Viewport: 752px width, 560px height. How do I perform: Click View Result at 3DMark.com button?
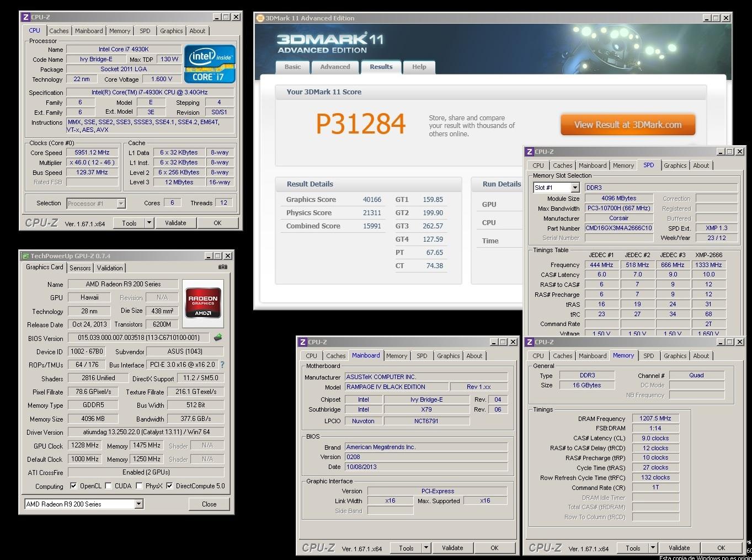(x=628, y=125)
